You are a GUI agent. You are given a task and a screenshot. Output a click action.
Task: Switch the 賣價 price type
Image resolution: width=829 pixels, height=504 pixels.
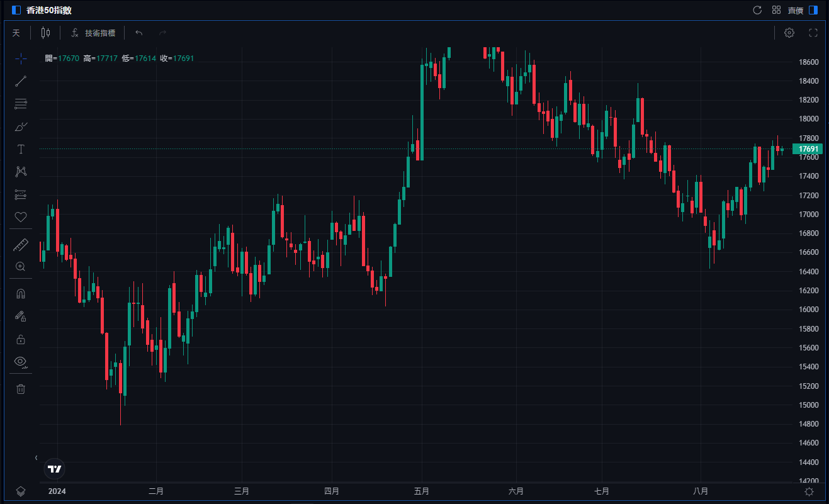click(x=796, y=10)
